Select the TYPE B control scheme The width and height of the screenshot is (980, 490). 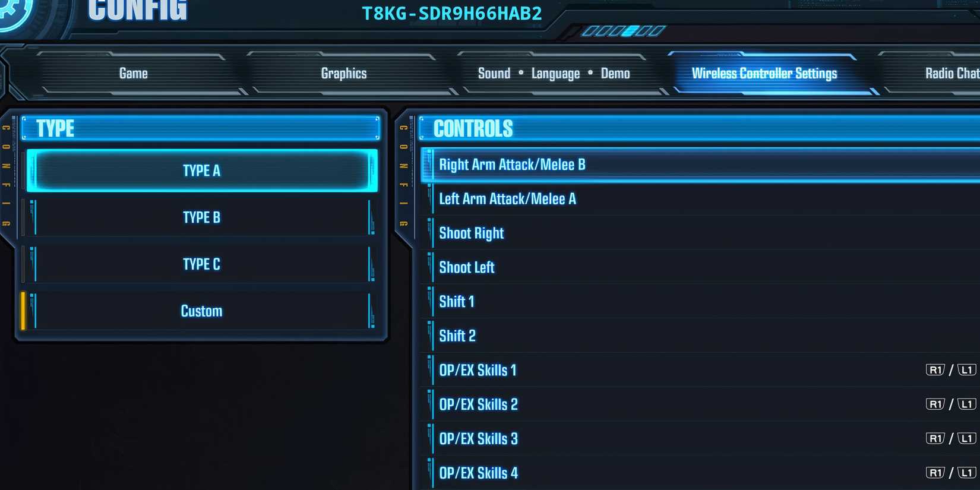pos(202,217)
